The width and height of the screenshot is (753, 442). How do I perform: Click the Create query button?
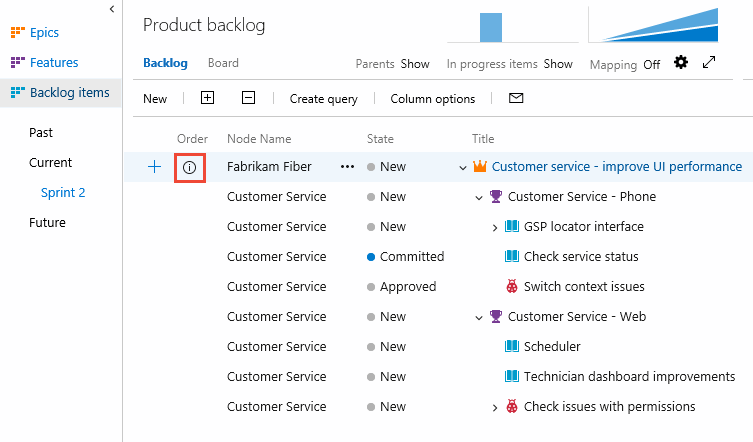(323, 99)
